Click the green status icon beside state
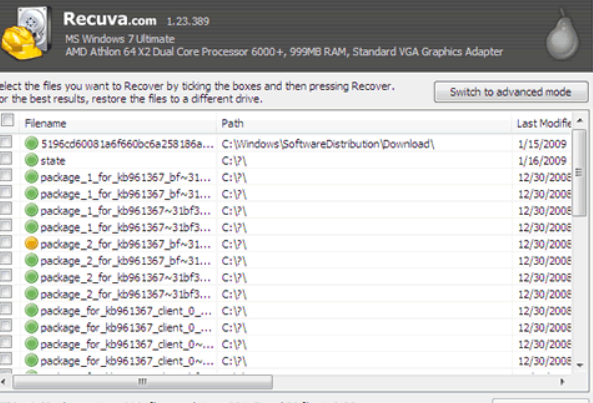 31,160
